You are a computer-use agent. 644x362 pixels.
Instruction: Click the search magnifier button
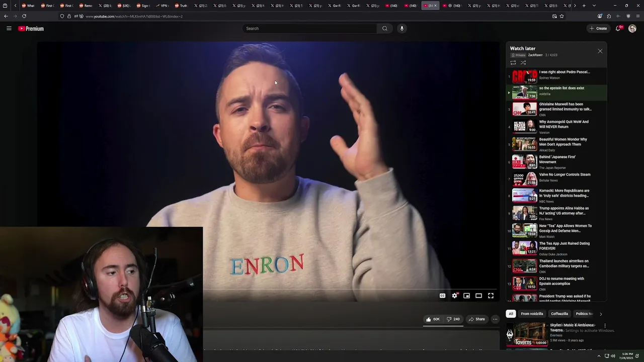pyautogui.click(x=385, y=29)
